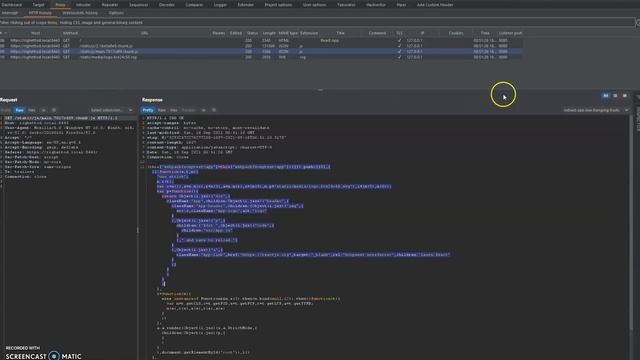Toggle the Response non-printable characters (\n) icon

click(203, 110)
